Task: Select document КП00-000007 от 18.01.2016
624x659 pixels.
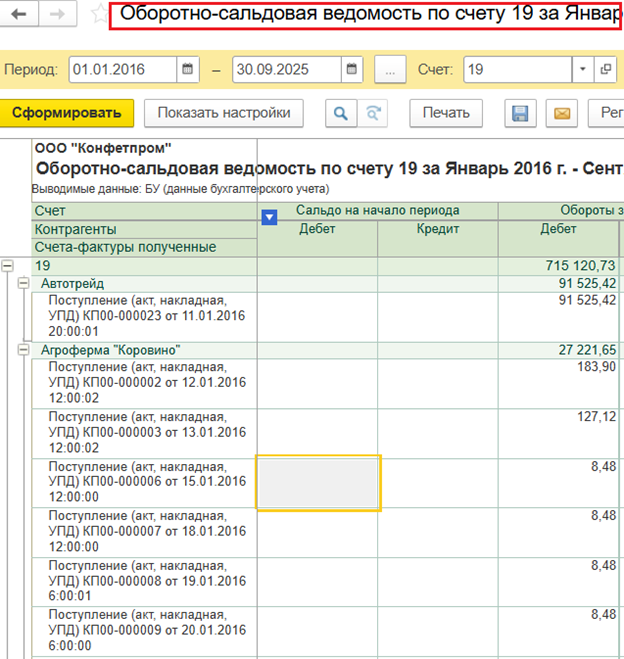Action: point(144,532)
